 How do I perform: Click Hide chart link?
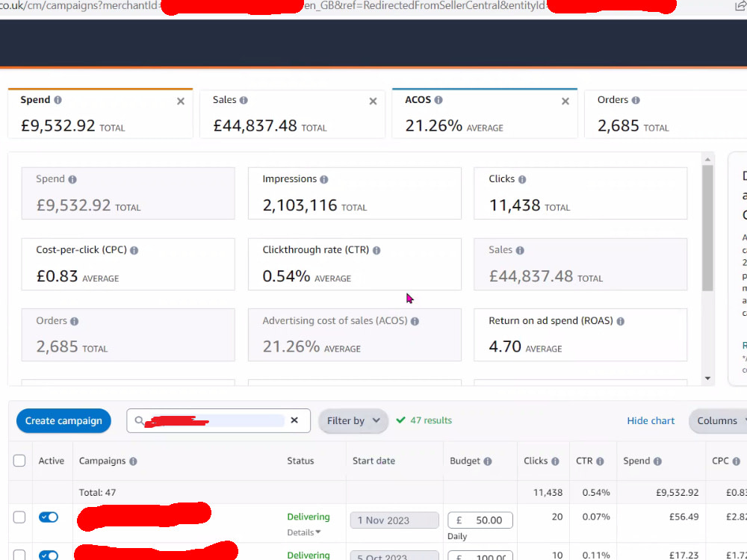click(651, 421)
